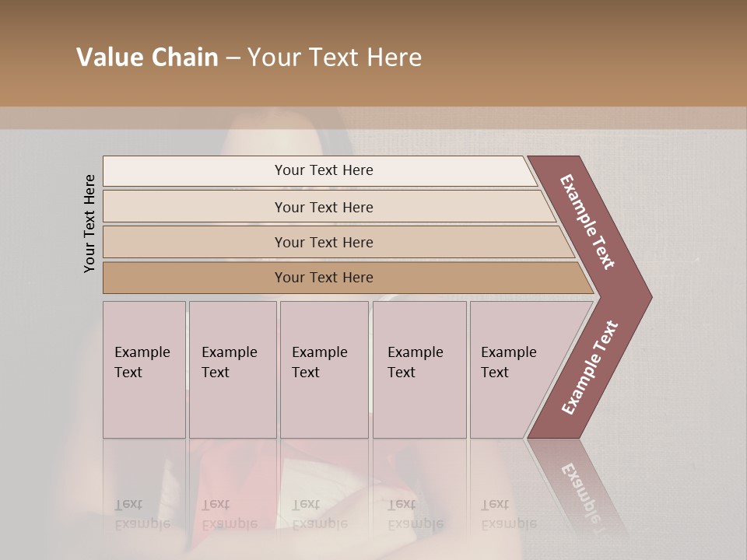Select the first Example Text box
This screenshot has width=747, height=560.
coord(144,369)
